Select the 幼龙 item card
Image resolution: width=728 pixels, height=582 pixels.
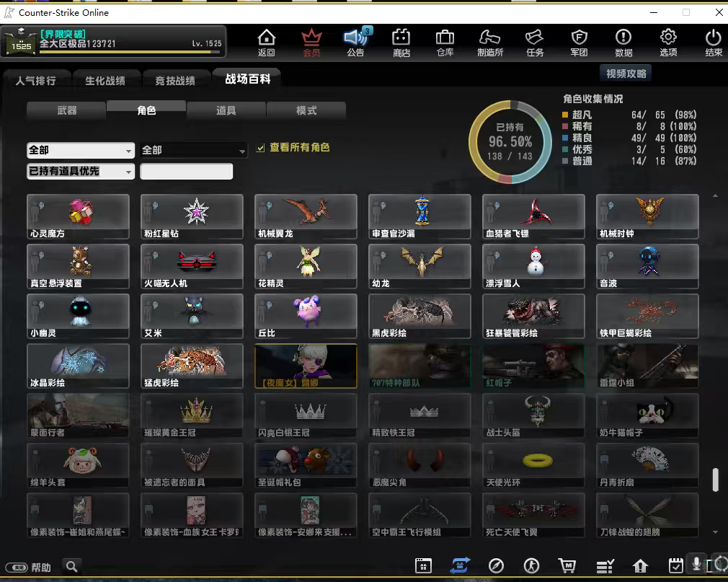pos(420,266)
